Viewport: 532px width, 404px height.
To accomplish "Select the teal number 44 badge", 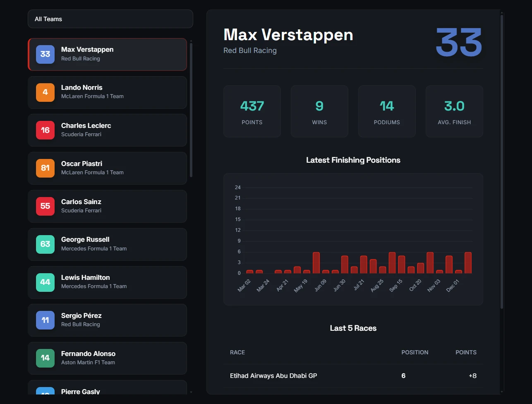I will click(x=45, y=282).
